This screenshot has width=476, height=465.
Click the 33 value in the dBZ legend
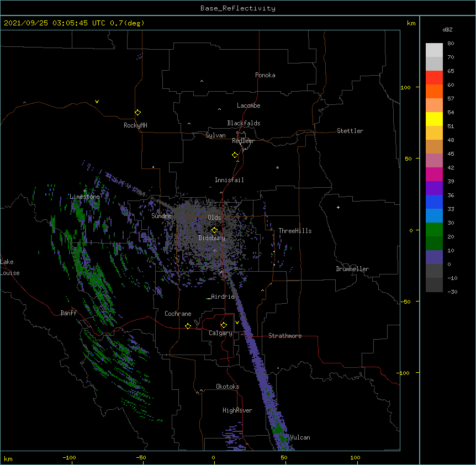tap(451, 209)
